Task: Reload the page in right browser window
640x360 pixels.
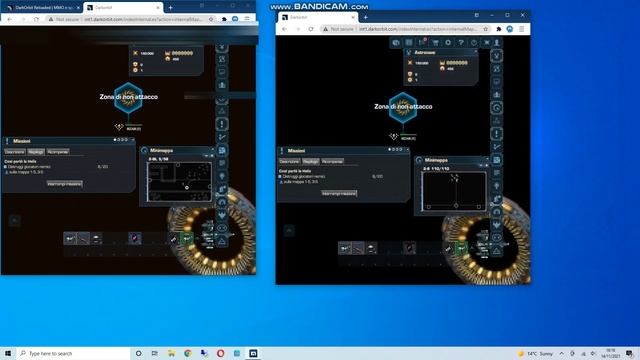Action: pos(311,29)
